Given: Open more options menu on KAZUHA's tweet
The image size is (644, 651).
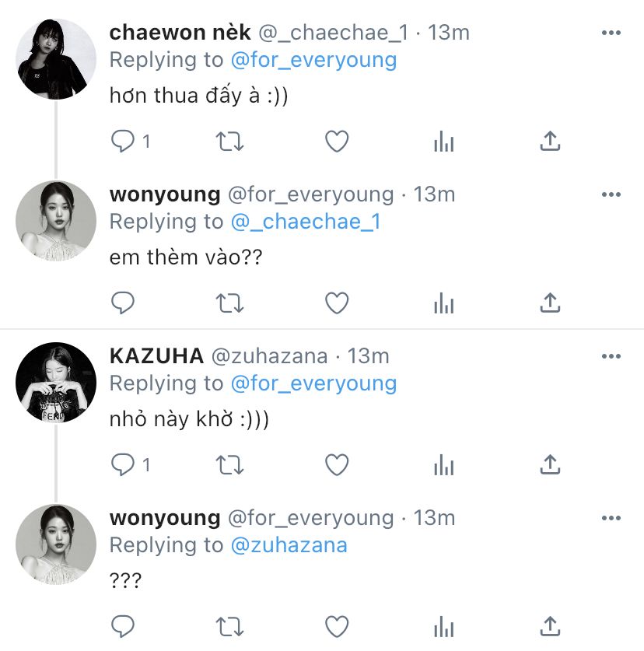Looking at the screenshot, I should (x=611, y=356).
